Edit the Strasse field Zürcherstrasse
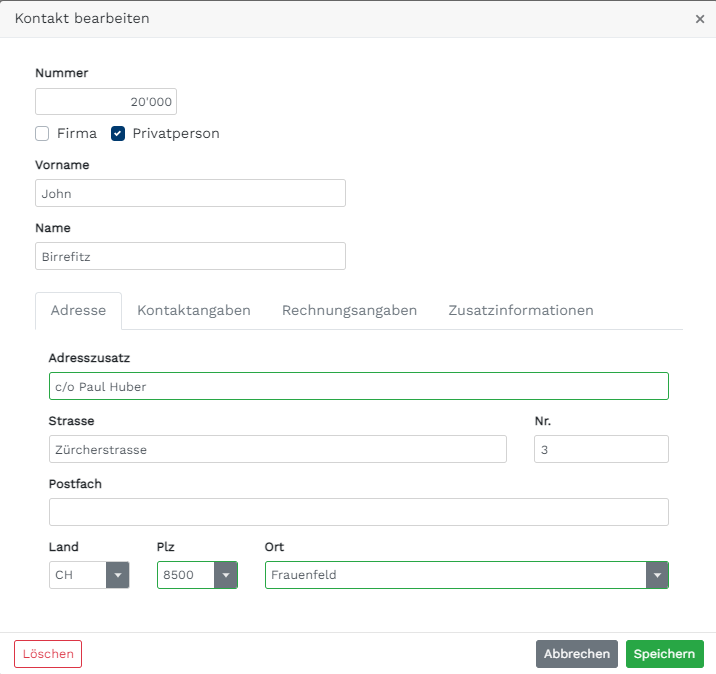The height and width of the screenshot is (674, 716). pos(278,449)
